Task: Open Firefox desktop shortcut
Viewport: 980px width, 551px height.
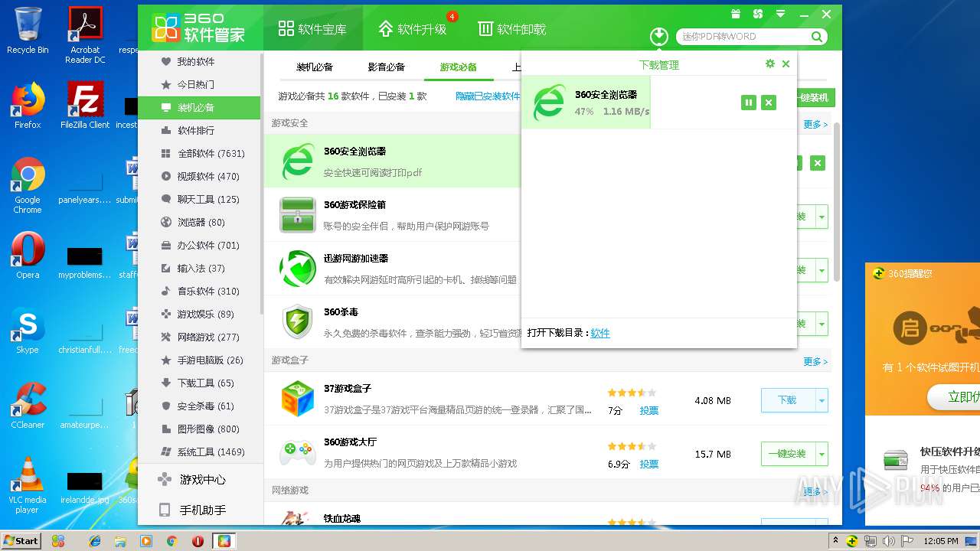Action: tap(28, 106)
